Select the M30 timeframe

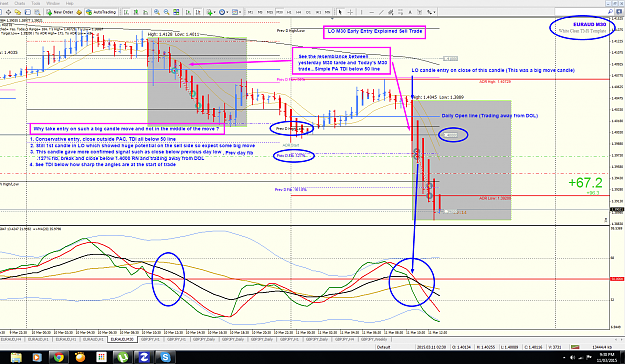279,12
